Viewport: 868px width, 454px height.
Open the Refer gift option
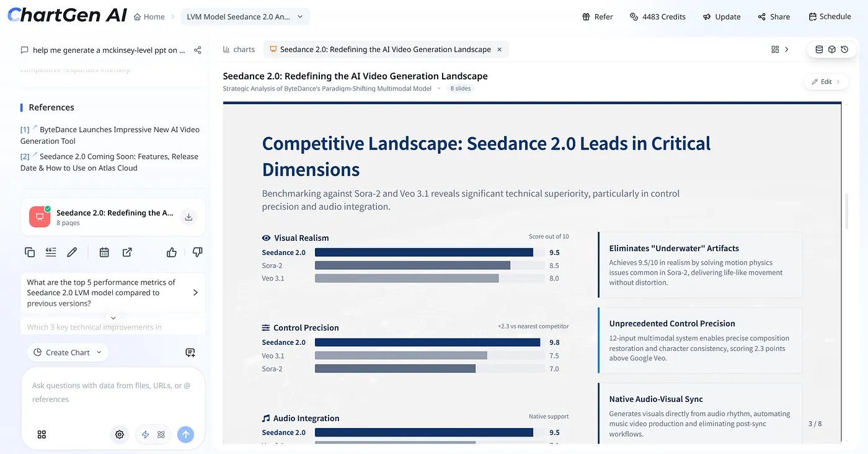click(598, 17)
